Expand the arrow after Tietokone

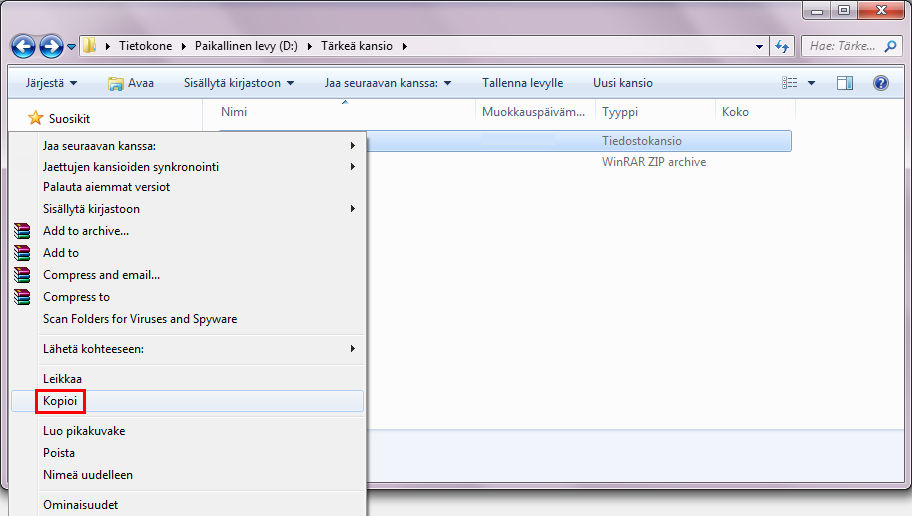pyautogui.click(x=184, y=46)
